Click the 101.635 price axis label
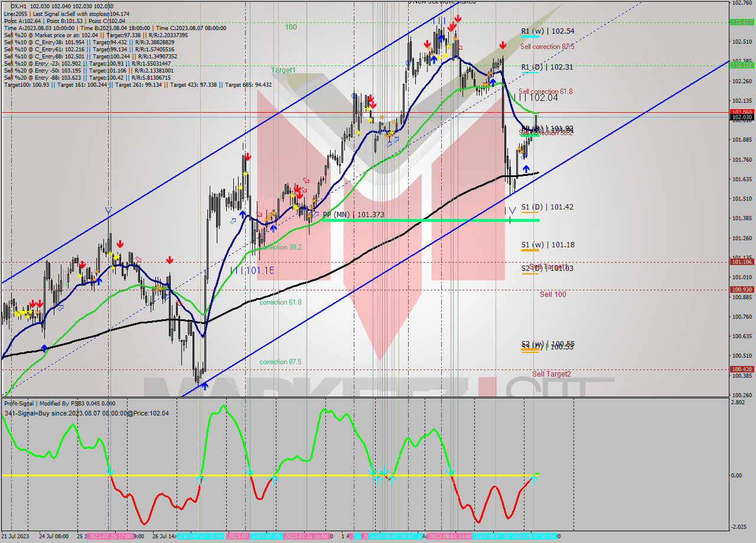The width and height of the screenshot is (756, 543). click(x=742, y=179)
